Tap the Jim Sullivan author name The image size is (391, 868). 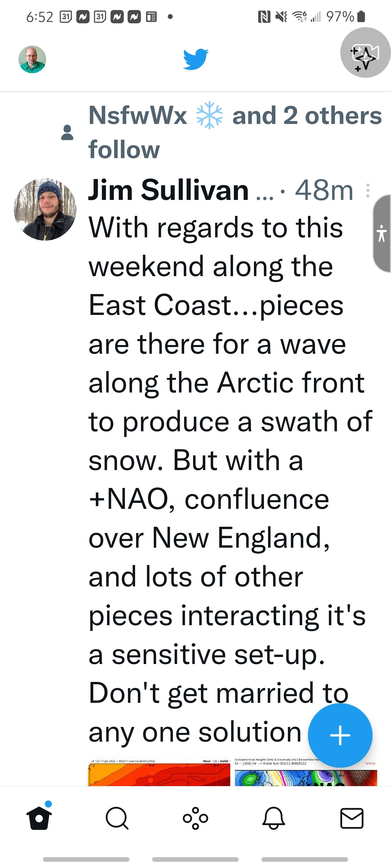click(x=169, y=190)
